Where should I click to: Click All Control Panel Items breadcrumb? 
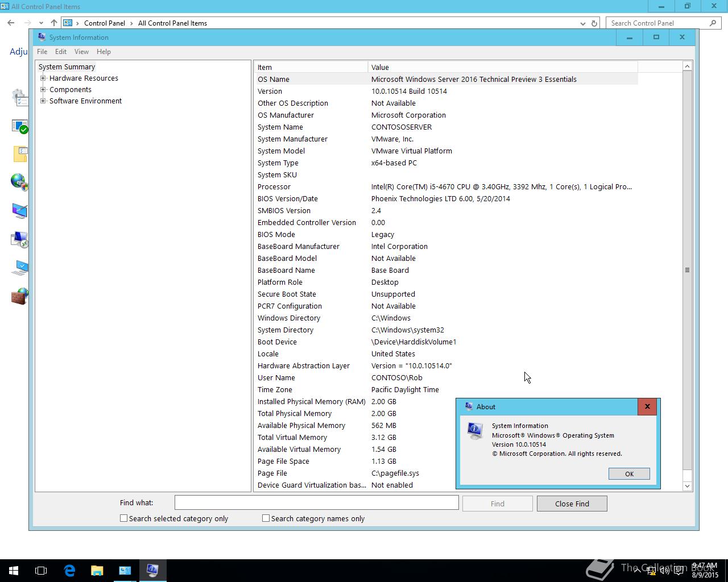click(172, 23)
